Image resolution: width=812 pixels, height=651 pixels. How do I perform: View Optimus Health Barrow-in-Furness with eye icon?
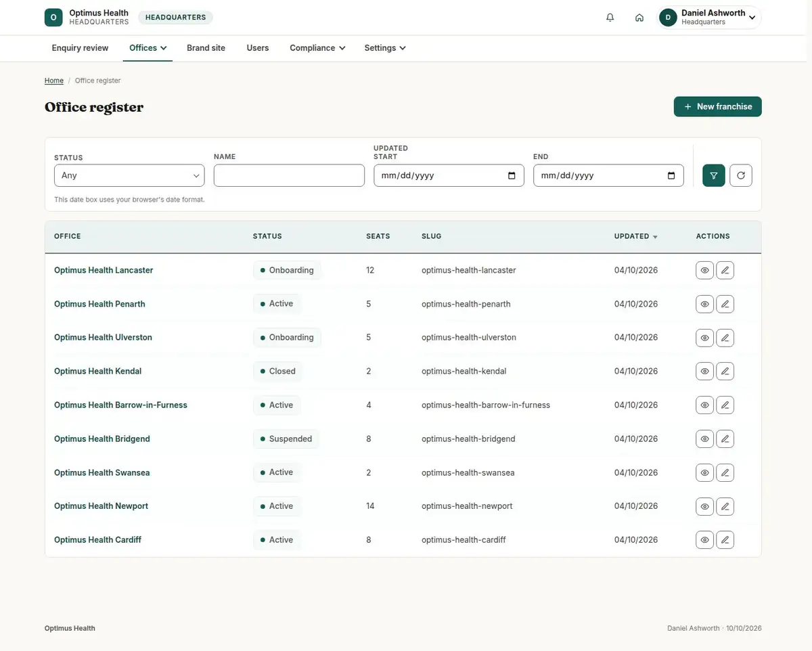(704, 405)
